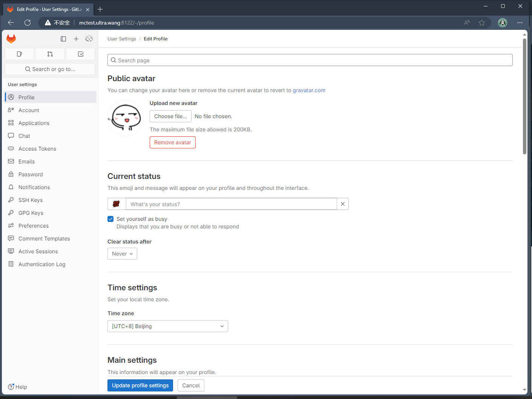
Task: Go to SSH Keys settings
Action: pos(31,200)
